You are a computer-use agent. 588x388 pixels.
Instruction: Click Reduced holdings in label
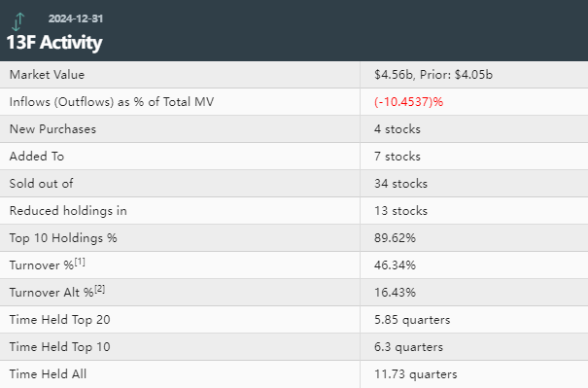click(68, 211)
